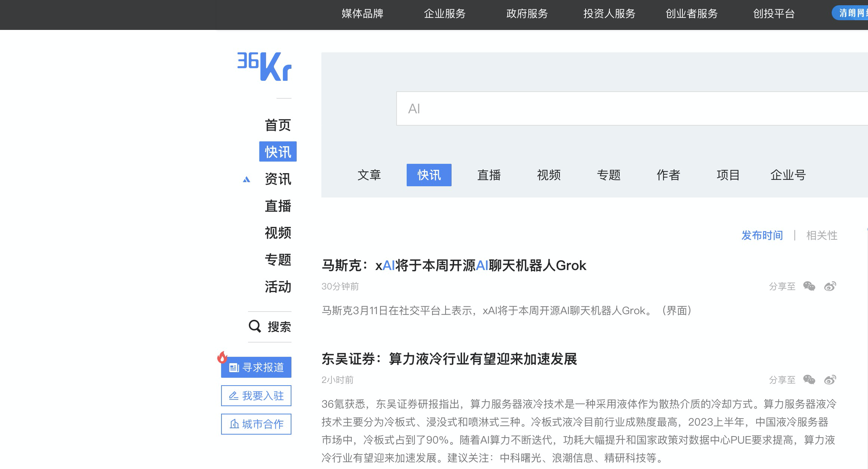Click the 我要入驻 button
868x469 pixels.
click(256, 396)
